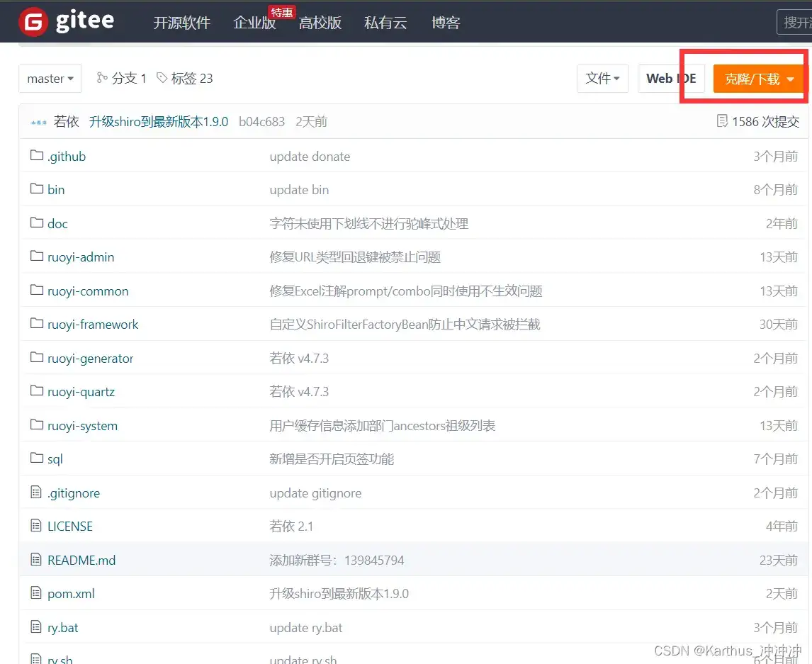Click the ruoyi-common folder icon
This screenshot has width=812, height=664.
[36, 290]
